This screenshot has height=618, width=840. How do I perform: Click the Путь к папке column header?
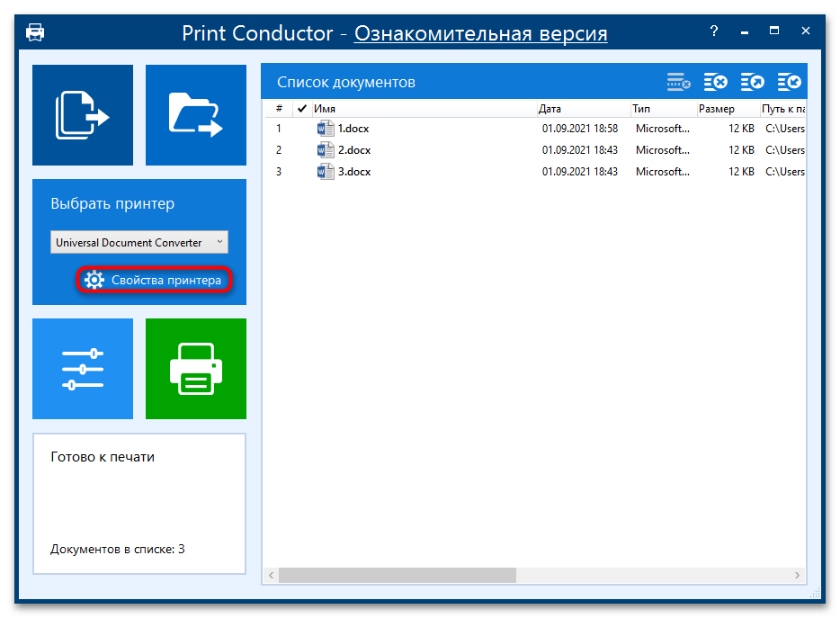click(783, 109)
